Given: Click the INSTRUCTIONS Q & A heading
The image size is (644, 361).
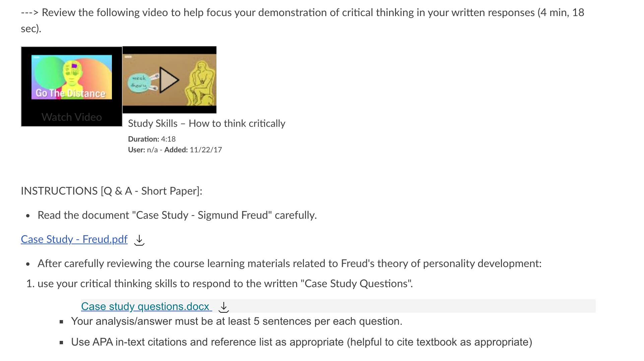Looking at the screenshot, I should 112,191.
